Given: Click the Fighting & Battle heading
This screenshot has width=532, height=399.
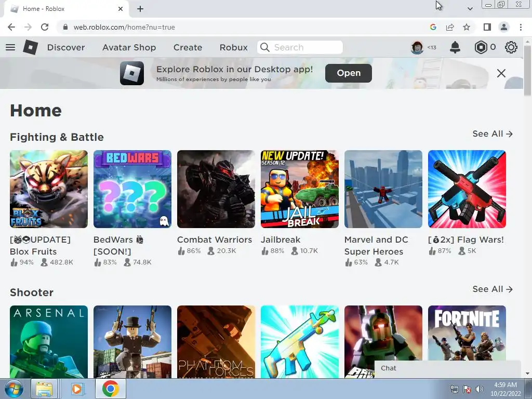Looking at the screenshot, I should [57, 137].
